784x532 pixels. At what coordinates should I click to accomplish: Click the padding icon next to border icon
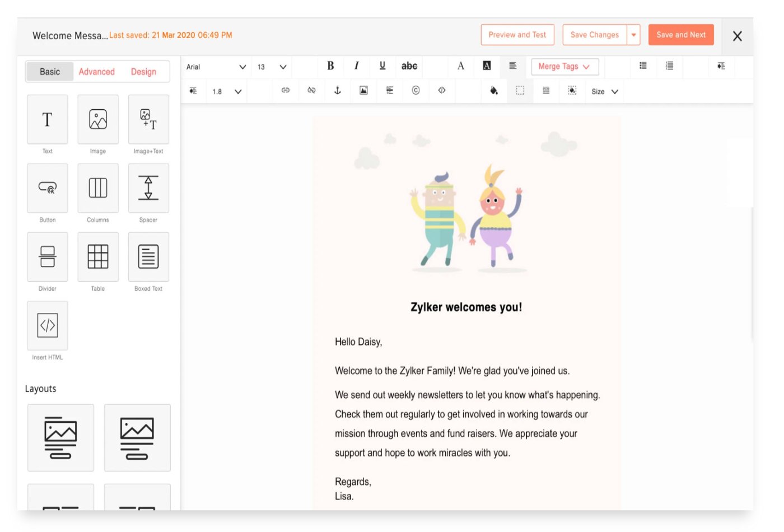coord(546,90)
